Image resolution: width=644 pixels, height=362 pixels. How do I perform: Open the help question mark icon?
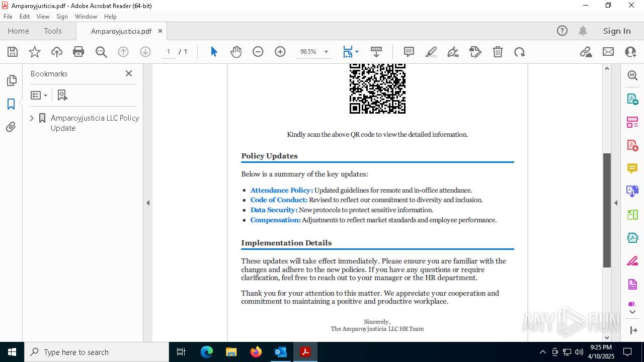[x=562, y=31]
